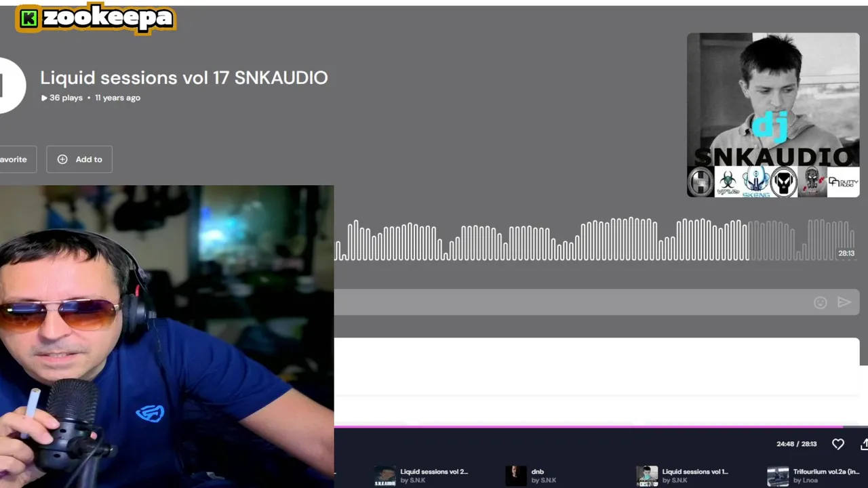This screenshot has height=488, width=868.
Task: Open Liquid sessions vol 2... queue thumbnail
Action: click(x=385, y=476)
